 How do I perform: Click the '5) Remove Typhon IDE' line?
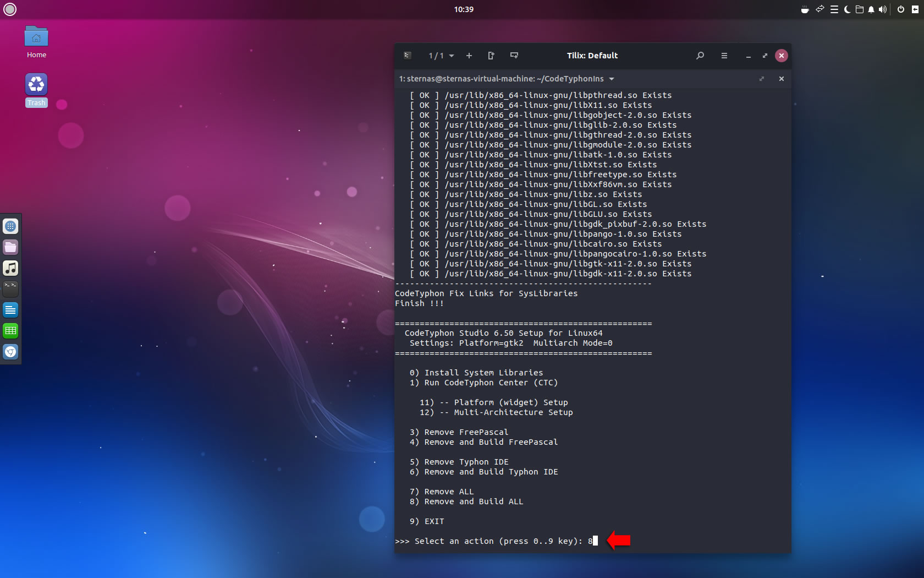(459, 462)
